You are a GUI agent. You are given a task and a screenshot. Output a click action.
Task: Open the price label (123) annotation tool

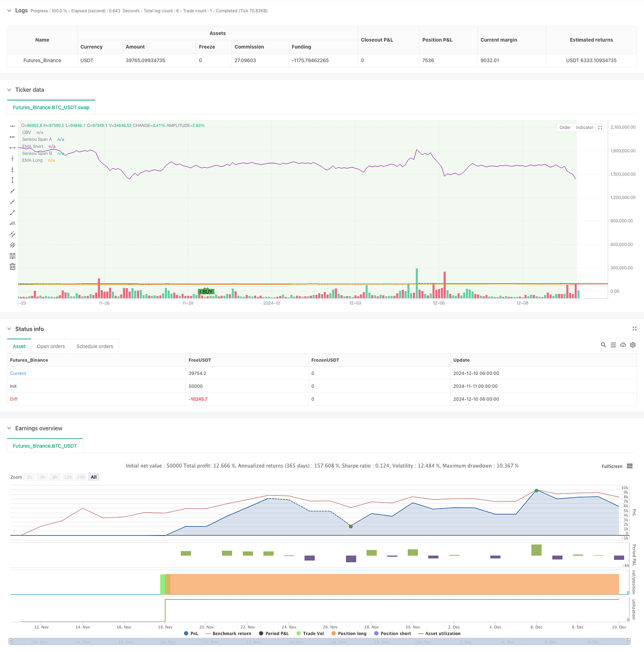[x=12, y=223]
